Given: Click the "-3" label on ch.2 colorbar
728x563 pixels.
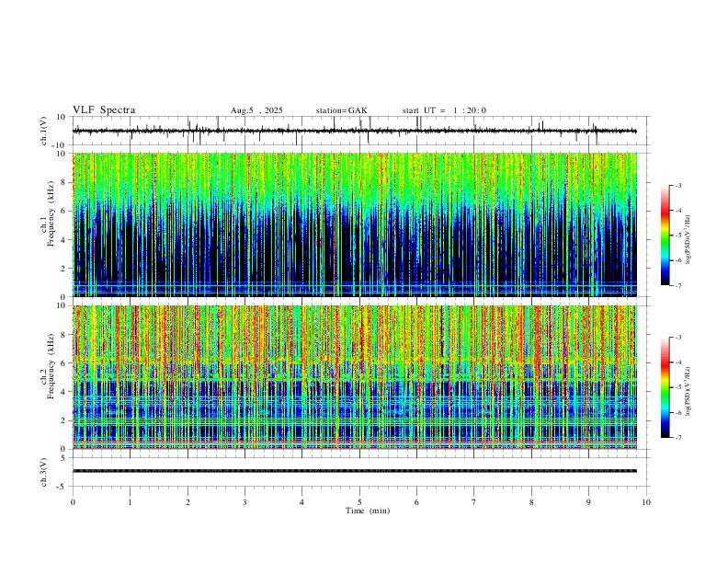Looking at the screenshot, I should (678, 338).
